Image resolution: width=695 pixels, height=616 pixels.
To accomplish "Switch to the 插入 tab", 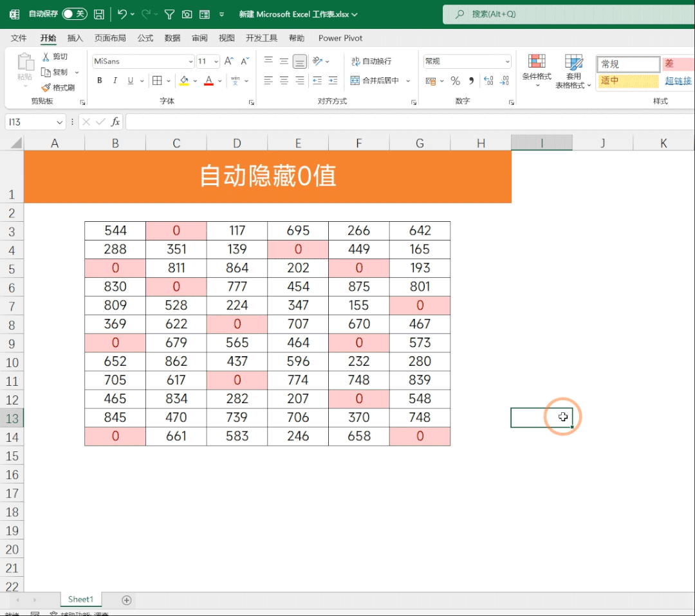I will point(75,38).
